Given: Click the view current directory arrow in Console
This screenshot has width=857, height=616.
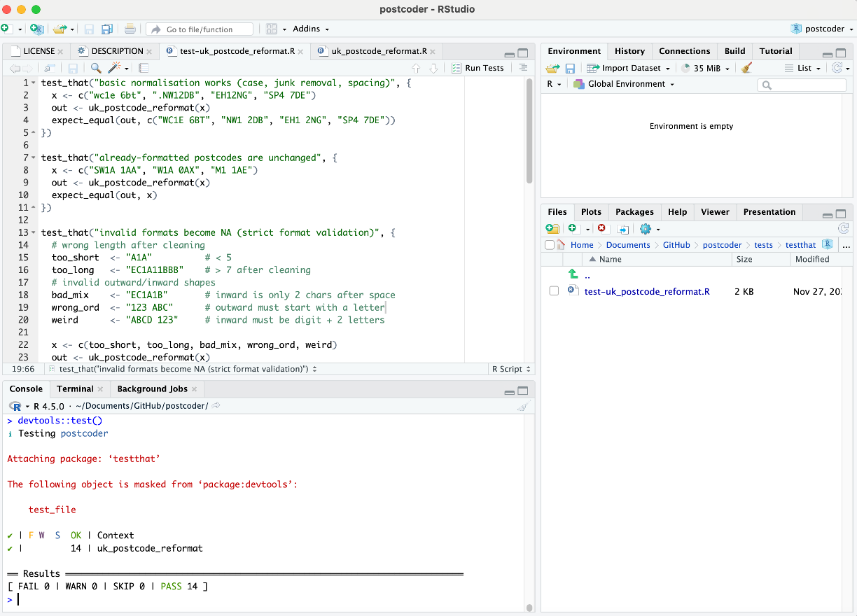Looking at the screenshot, I should point(216,406).
